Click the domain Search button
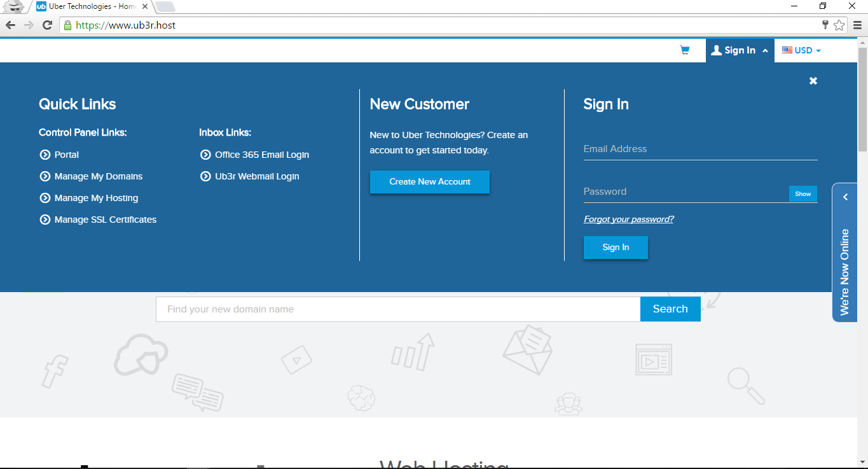 [670, 309]
